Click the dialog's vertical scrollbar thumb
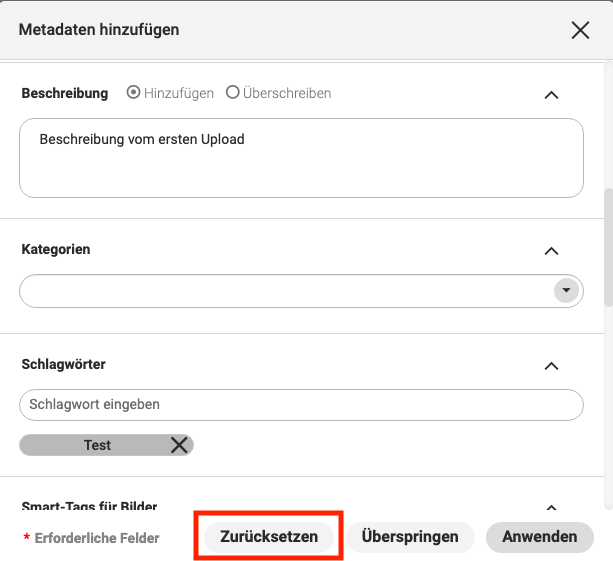 pos(608,247)
